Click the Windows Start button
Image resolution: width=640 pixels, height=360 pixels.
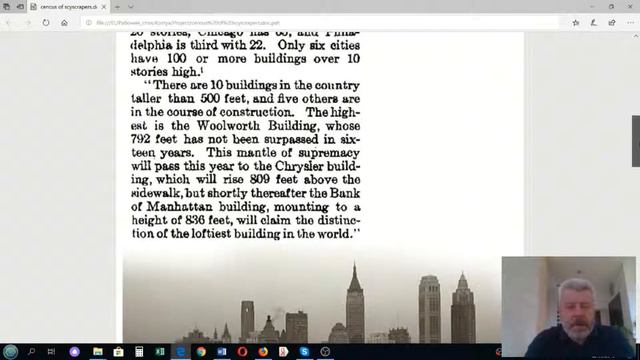tap(10, 351)
